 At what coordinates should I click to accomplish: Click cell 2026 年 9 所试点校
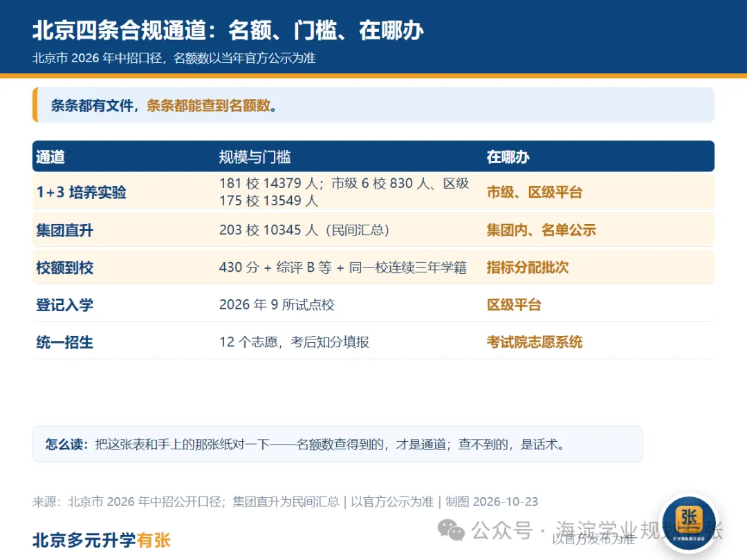277,305
